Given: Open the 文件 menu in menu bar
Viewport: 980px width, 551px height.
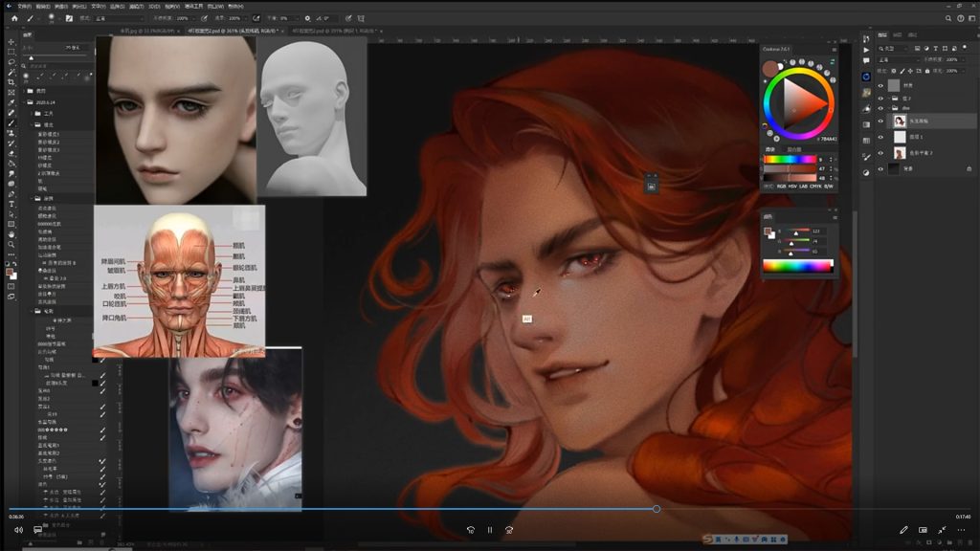Looking at the screenshot, I should (x=24, y=5).
